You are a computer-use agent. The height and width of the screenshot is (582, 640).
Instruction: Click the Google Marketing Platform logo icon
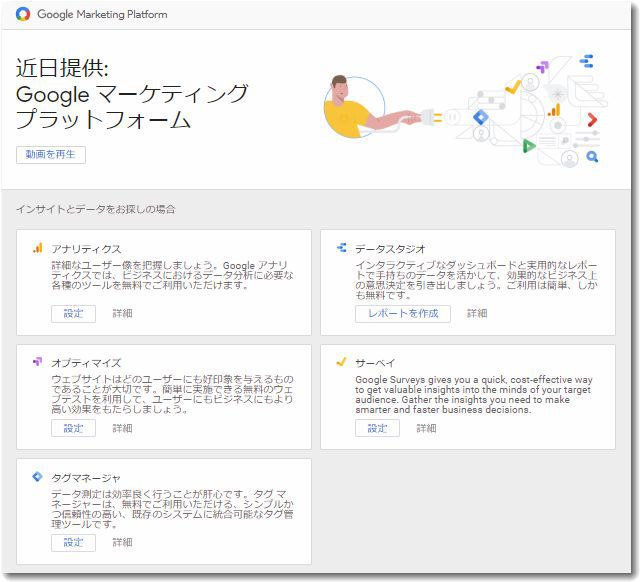[23, 14]
